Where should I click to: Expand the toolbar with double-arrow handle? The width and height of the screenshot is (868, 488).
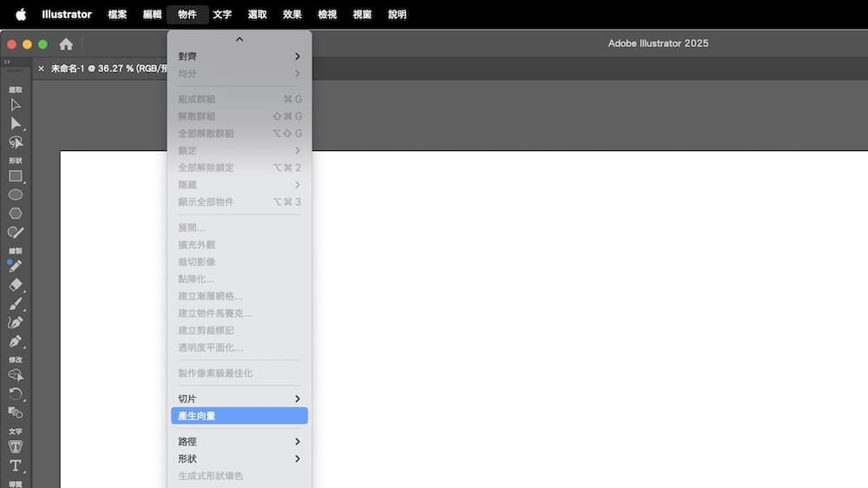point(7,62)
